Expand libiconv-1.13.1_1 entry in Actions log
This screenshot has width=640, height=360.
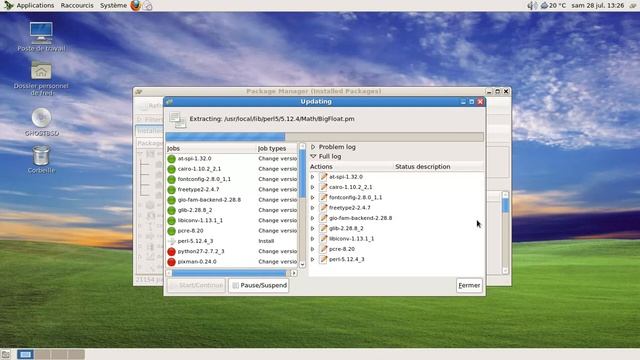tap(313, 239)
